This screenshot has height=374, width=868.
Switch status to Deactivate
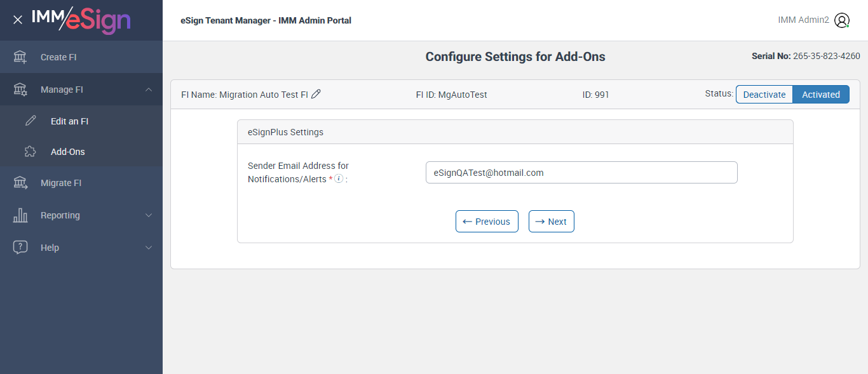pyautogui.click(x=764, y=95)
